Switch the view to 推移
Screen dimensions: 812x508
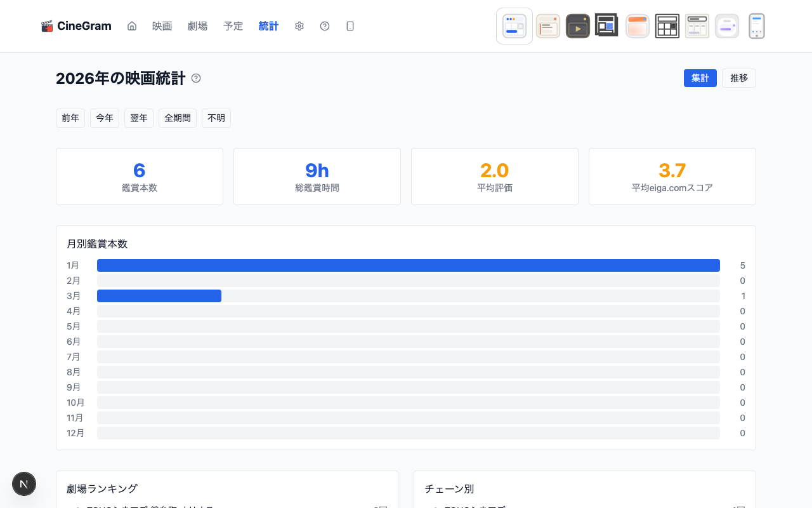tap(738, 78)
